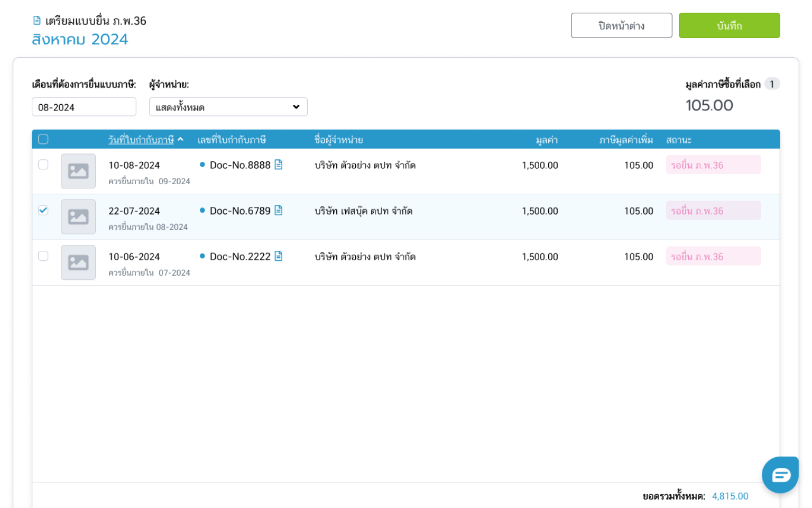812x508 pixels.
Task: Open document icon next to Doc-No.2222
Action: tap(279, 257)
